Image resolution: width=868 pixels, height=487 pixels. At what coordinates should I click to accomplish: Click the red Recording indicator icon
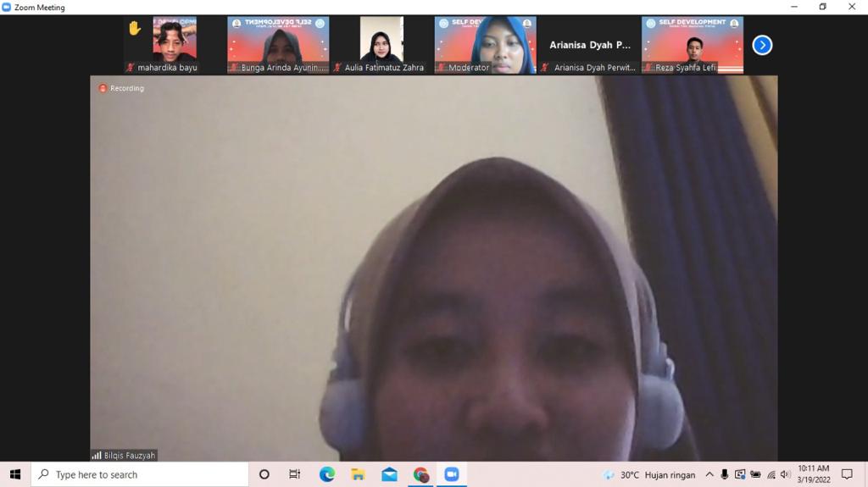click(x=103, y=89)
